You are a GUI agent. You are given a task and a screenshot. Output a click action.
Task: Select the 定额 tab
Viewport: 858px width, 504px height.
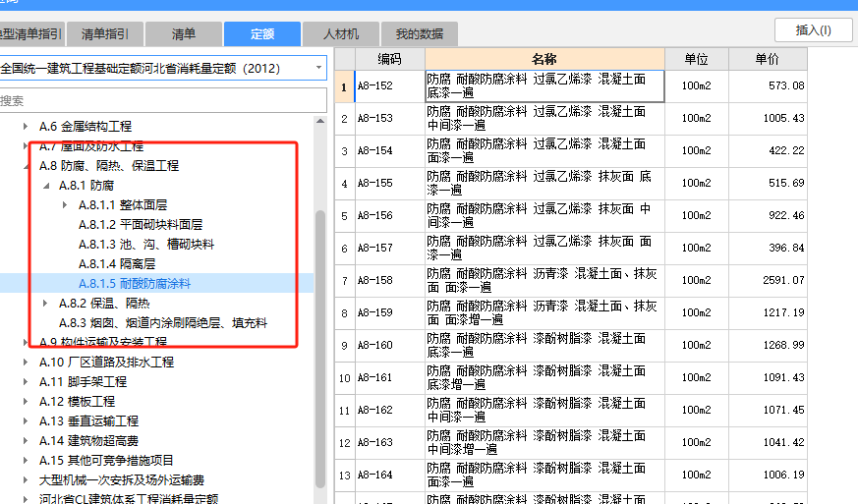(x=262, y=34)
